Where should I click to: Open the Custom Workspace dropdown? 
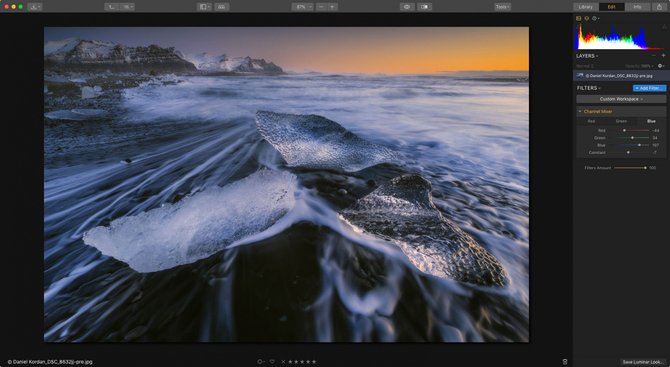[621, 99]
